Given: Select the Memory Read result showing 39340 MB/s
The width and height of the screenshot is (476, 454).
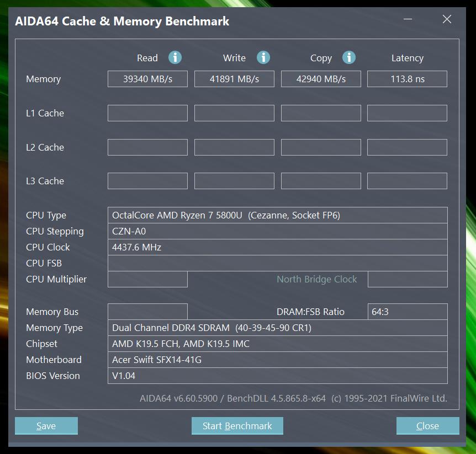Looking at the screenshot, I should [147, 78].
